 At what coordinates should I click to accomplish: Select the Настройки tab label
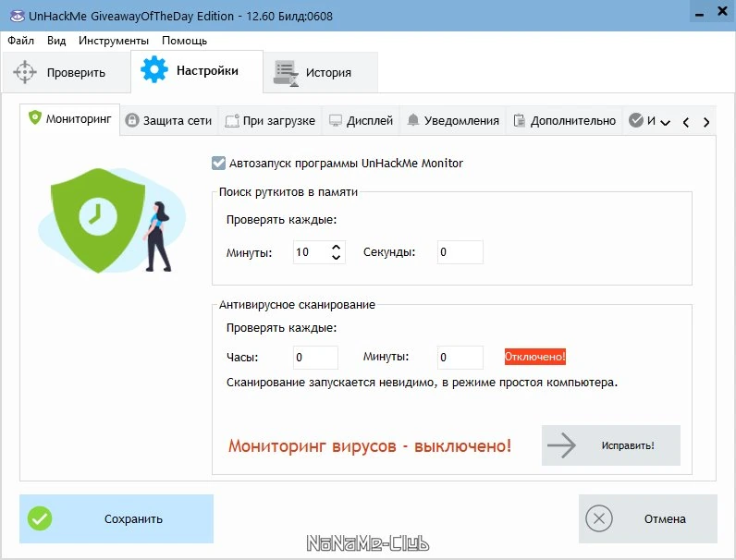207,71
